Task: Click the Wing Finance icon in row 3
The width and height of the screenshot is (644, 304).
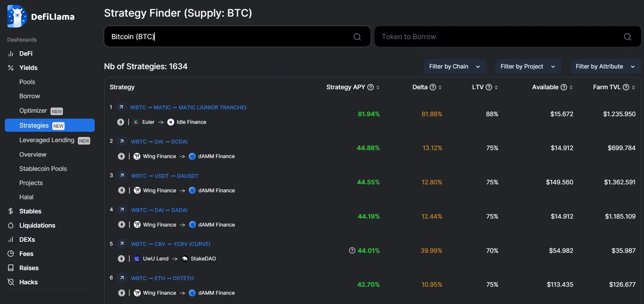Action: (x=137, y=191)
